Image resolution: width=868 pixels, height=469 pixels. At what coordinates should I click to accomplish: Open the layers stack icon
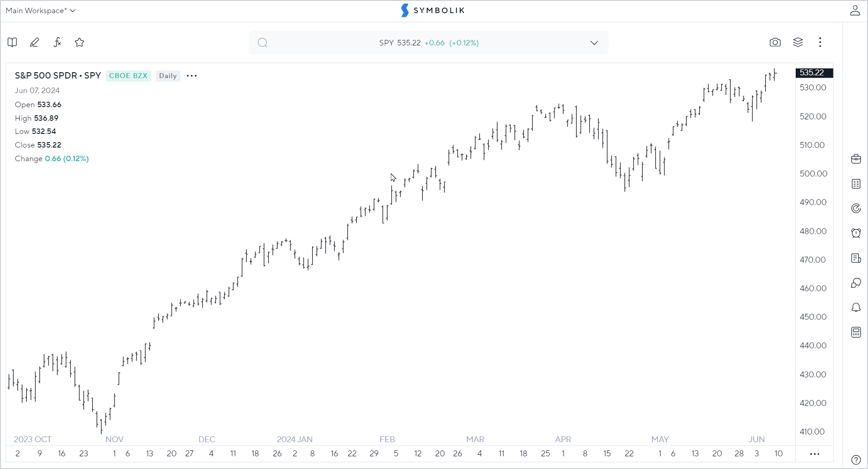(798, 42)
